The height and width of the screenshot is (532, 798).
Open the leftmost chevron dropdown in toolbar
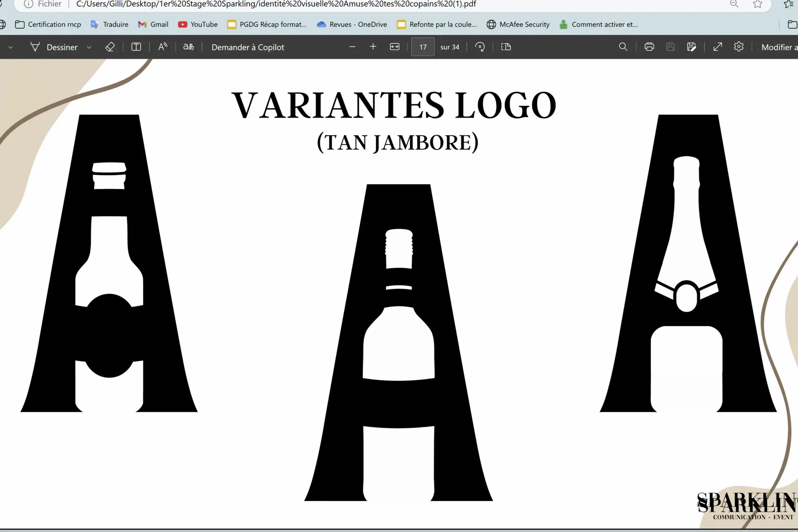pos(11,47)
